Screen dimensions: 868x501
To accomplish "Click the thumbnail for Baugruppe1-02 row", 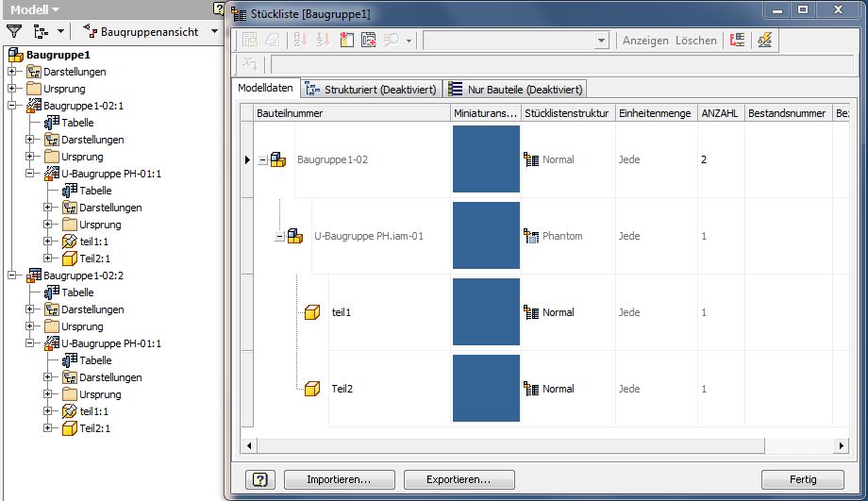I will tap(486, 159).
